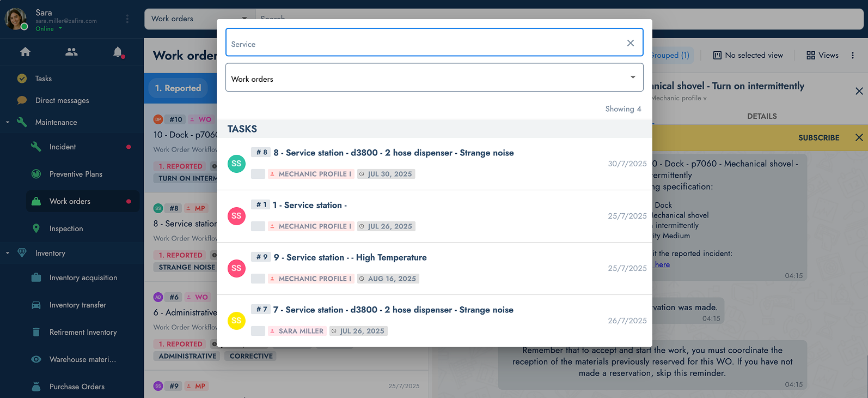Viewport: 868px width, 398px height.
Task: Open Preventive Plans in sidebar
Action: 76,174
